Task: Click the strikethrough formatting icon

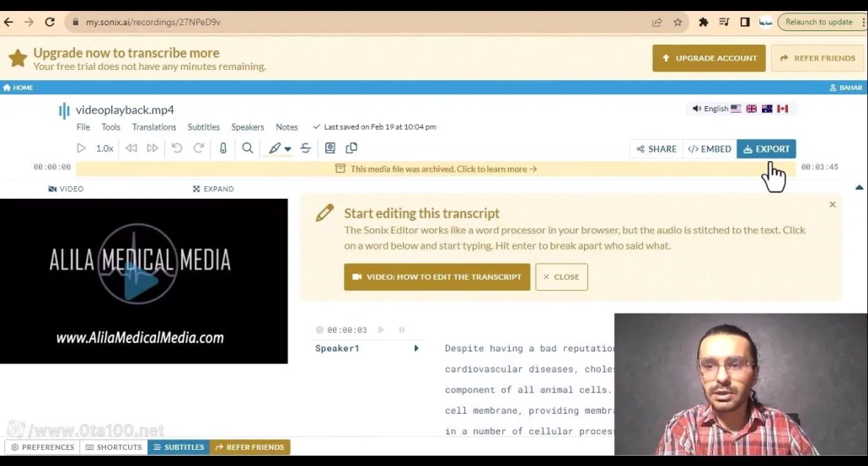Action: coord(306,148)
